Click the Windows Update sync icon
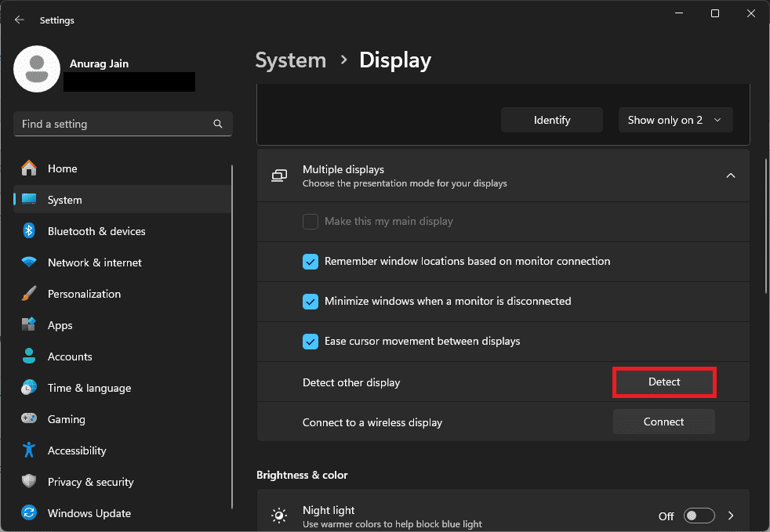The width and height of the screenshot is (770, 532). point(29,513)
